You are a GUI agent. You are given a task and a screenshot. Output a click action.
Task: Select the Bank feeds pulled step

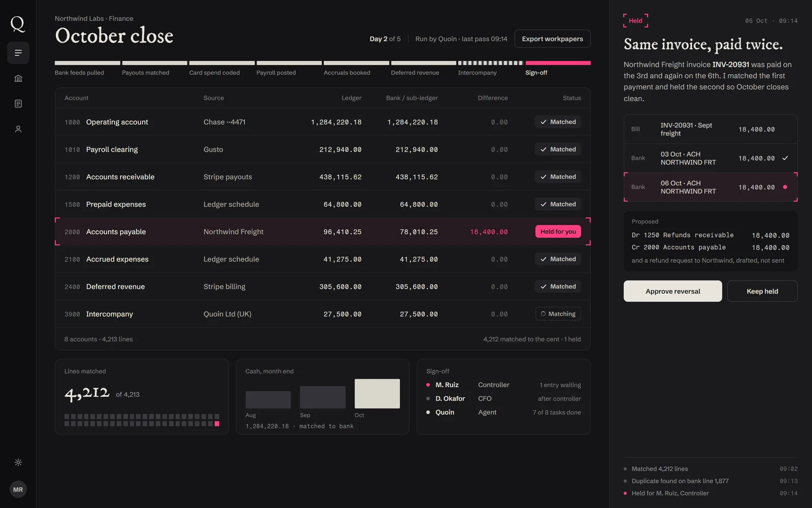pyautogui.click(x=87, y=68)
